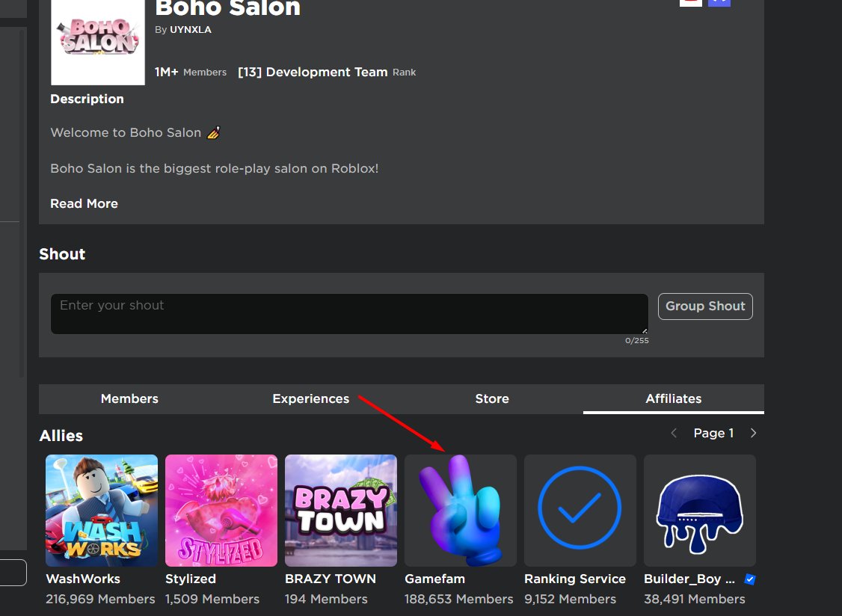Screen dimensions: 842x616
Task: Click the 188,653 Members count
Action: point(459,599)
